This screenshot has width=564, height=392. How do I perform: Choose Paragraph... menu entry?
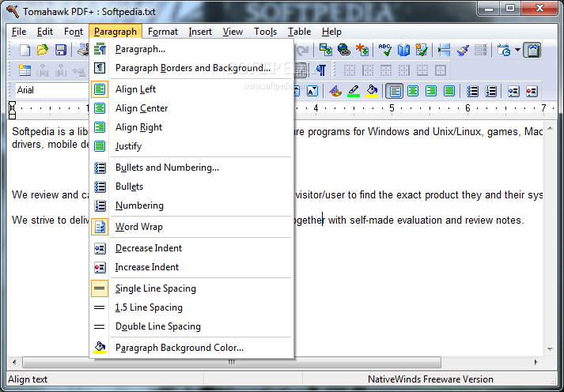tap(191, 49)
